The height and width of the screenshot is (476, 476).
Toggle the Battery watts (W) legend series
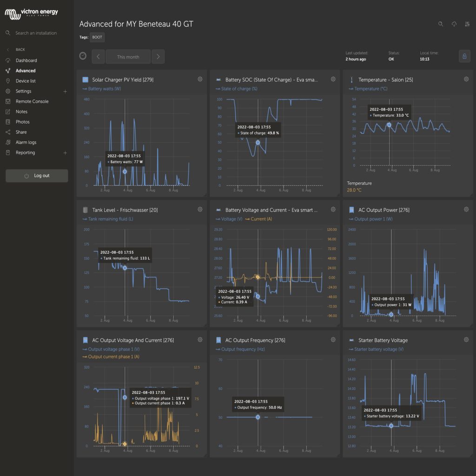102,89
